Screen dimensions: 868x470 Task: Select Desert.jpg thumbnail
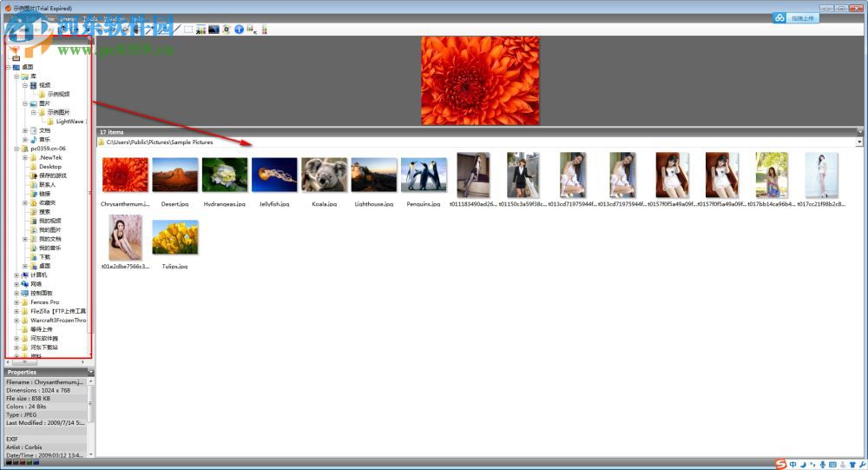[175, 175]
